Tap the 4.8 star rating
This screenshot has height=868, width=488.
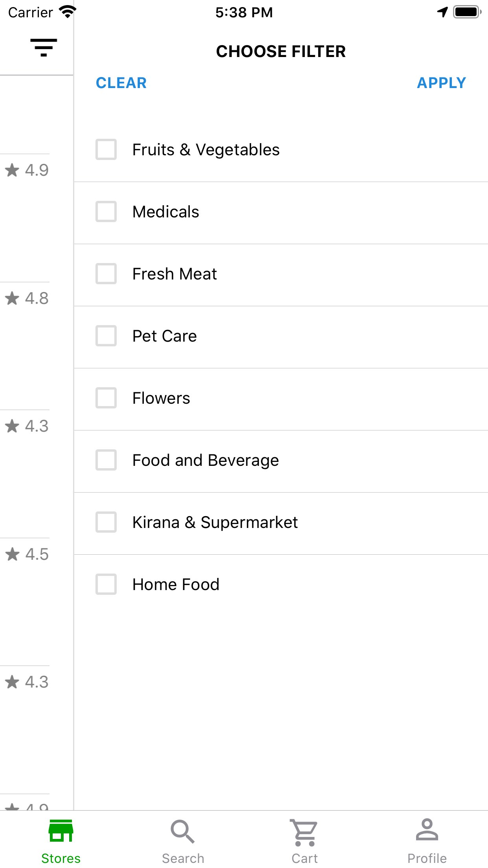click(27, 298)
